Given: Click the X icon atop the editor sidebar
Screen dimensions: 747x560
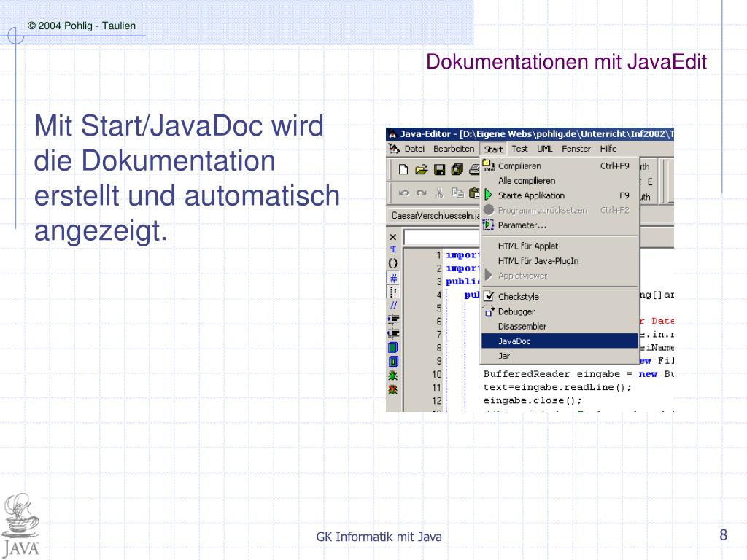Looking at the screenshot, I should (393, 237).
